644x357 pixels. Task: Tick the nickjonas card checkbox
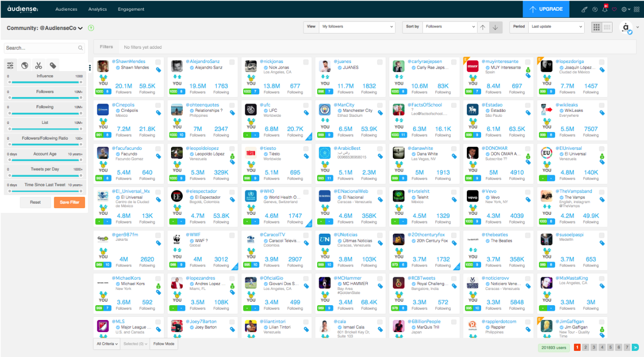[306, 62]
